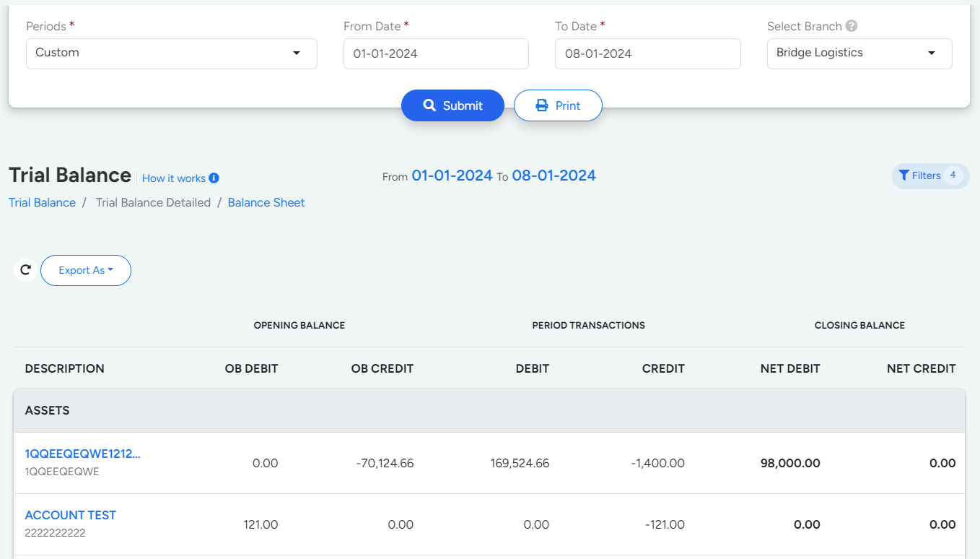Click the -121.00 credit value
This screenshot has width=980, height=559.
point(665,524)
